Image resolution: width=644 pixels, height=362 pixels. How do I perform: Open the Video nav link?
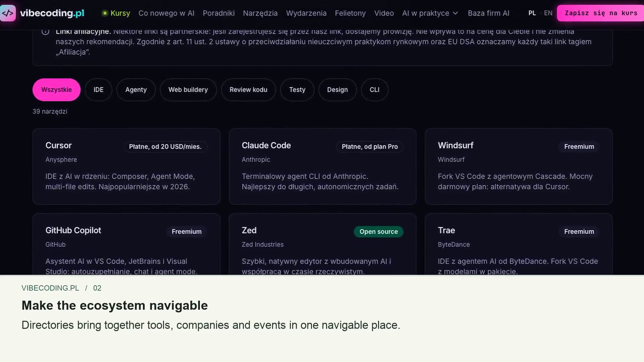pos(384,13)
